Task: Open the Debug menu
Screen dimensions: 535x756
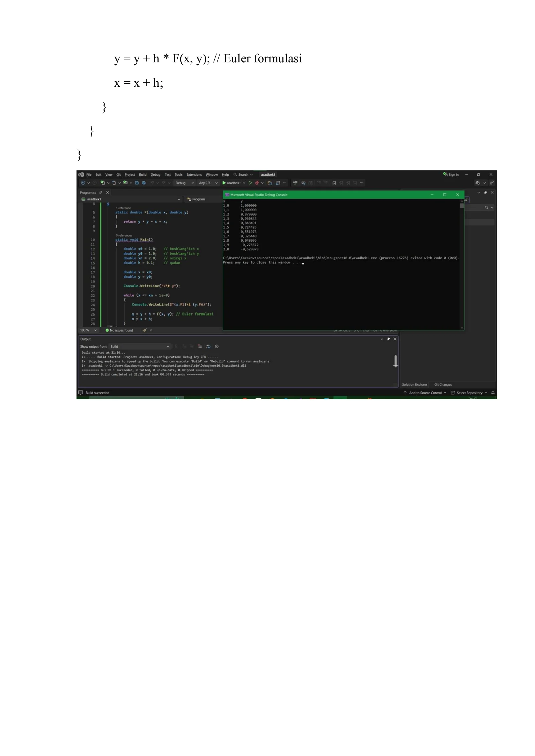Action: (x=156, y=175)
